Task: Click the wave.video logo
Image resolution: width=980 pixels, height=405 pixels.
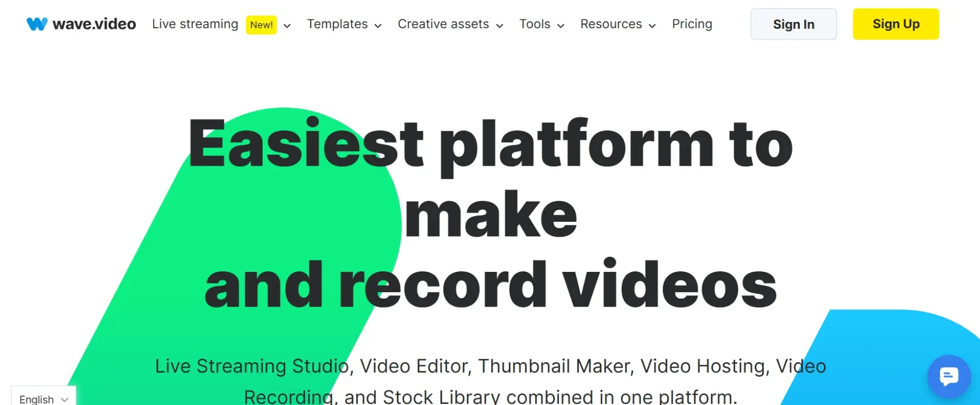Action: [x=81, y=24]
